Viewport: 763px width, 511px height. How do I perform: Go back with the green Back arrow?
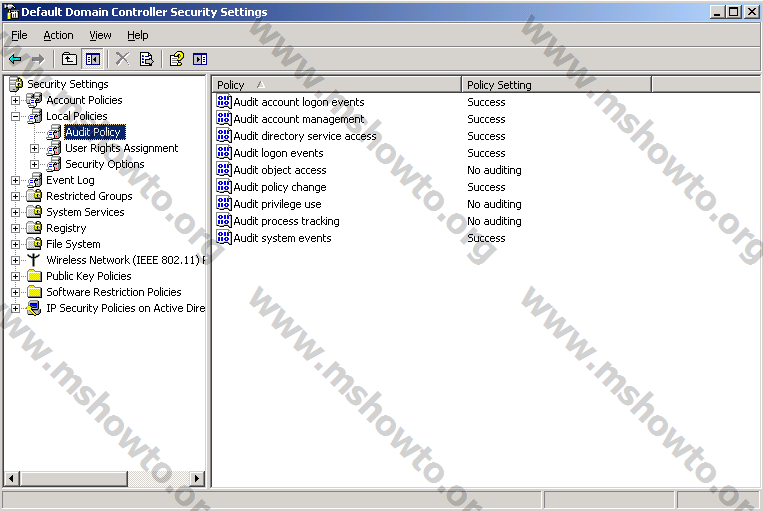tap(15, 59)
